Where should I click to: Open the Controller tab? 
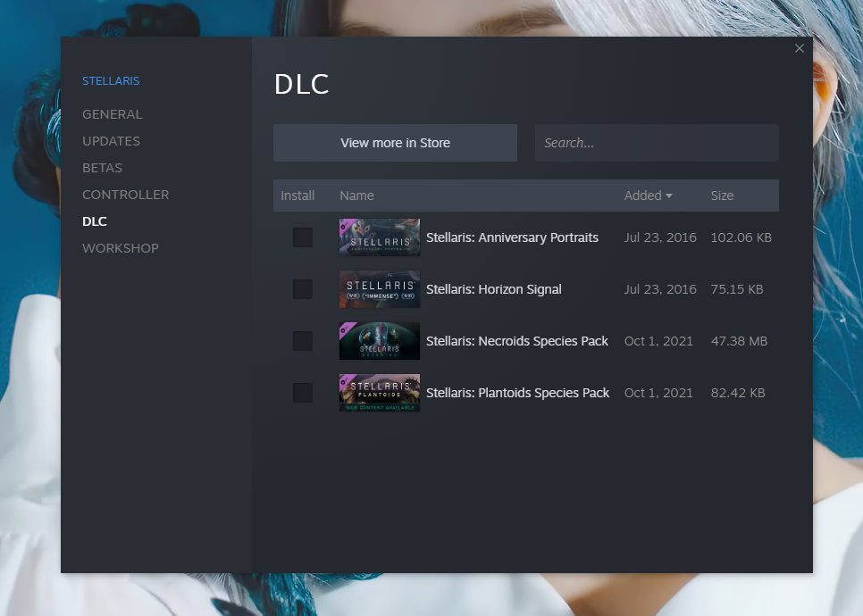point(125,195)
